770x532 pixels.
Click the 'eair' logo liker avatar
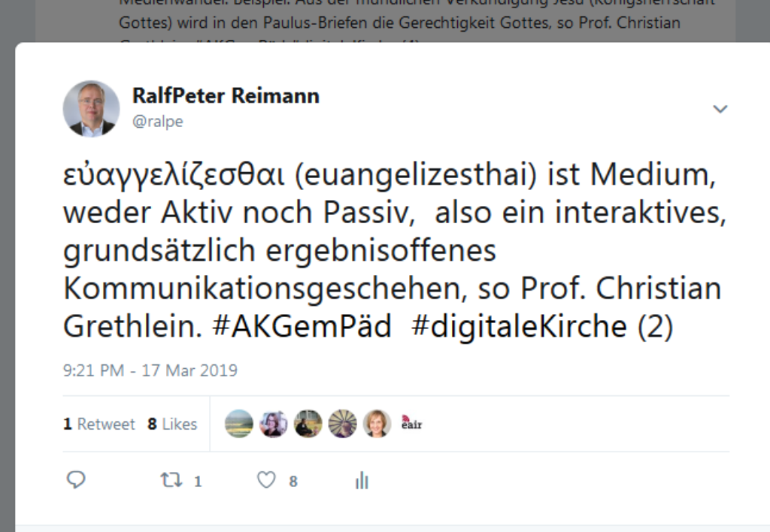coord(411,424)
